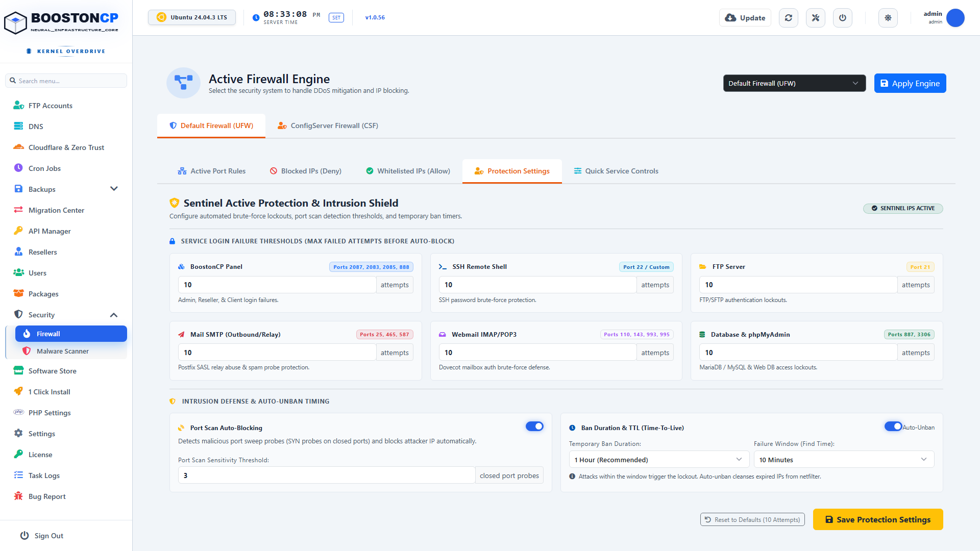Open FTP Accounts from sidebar

point(66,106)
